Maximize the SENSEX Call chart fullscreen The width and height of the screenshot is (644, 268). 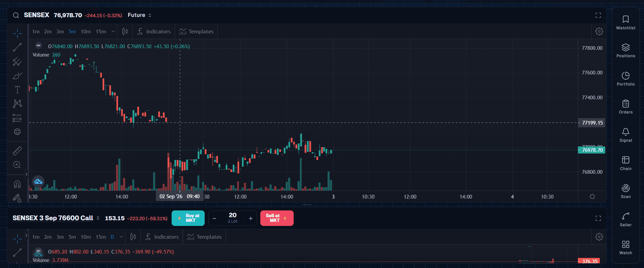tap(598, 218)
